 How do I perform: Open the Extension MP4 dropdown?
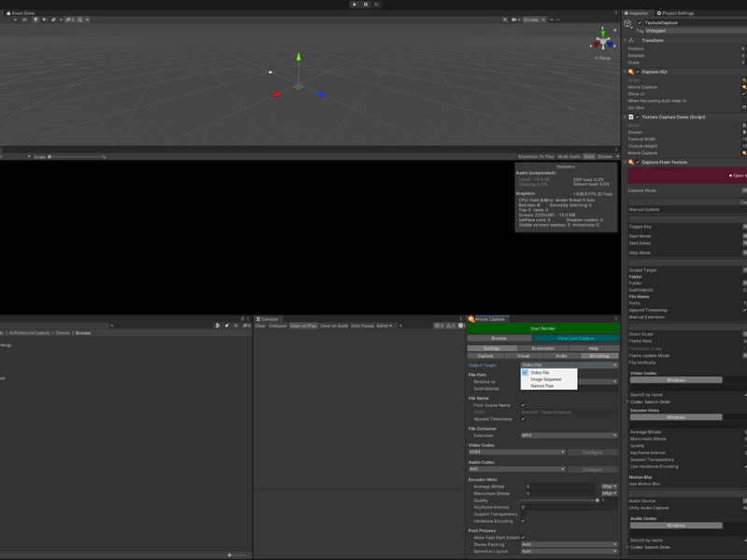pos(570,436)
